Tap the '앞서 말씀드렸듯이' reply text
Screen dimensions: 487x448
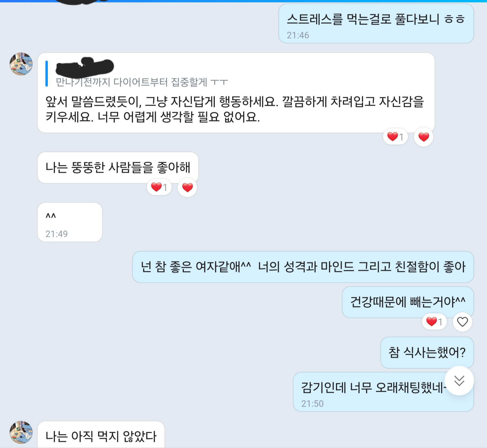click(235, 109)
